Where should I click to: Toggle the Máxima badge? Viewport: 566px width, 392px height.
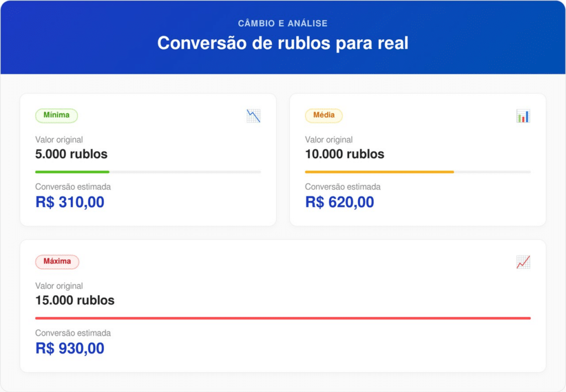[x=57, y=262]
